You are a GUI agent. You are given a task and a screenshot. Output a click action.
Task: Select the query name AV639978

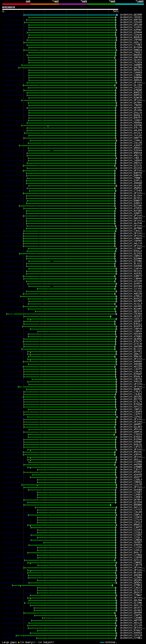tap(8, 7)
